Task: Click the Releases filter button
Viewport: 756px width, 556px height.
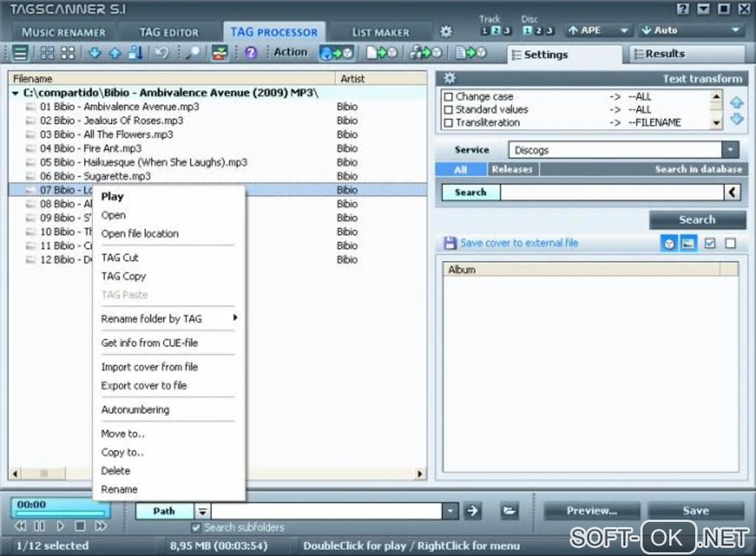Action: [512, 169]
